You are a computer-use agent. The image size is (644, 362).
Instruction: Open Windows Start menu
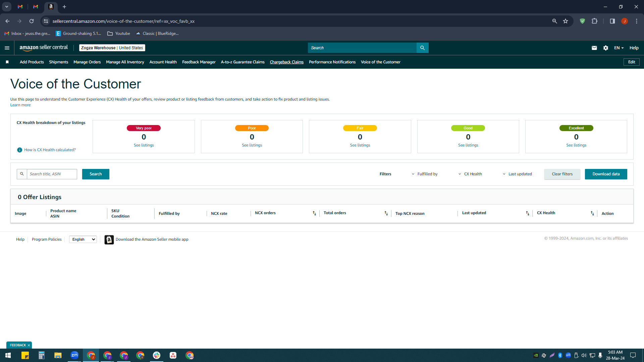click(x=8, y=355)
